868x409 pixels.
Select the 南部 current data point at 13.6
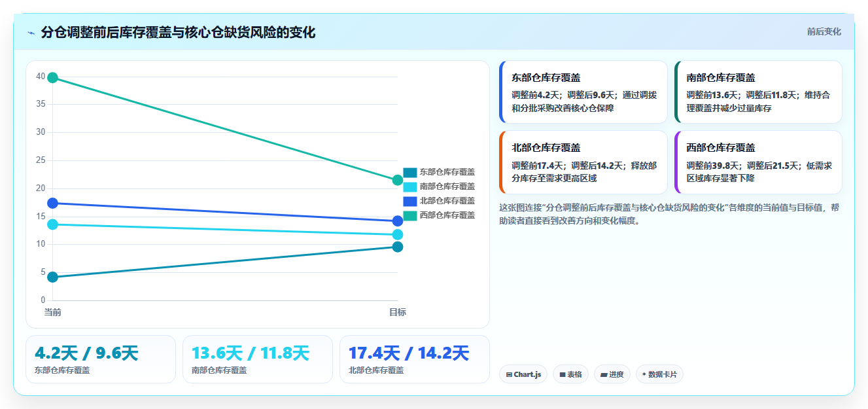point(53,224)
